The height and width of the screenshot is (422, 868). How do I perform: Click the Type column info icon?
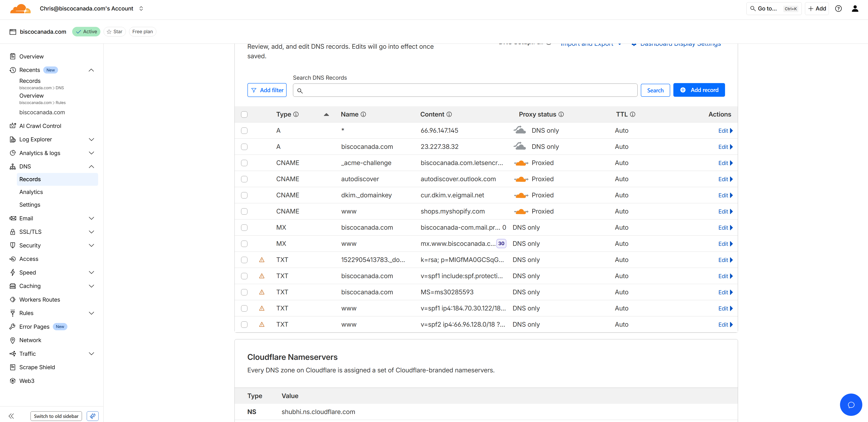pos(296,114)
